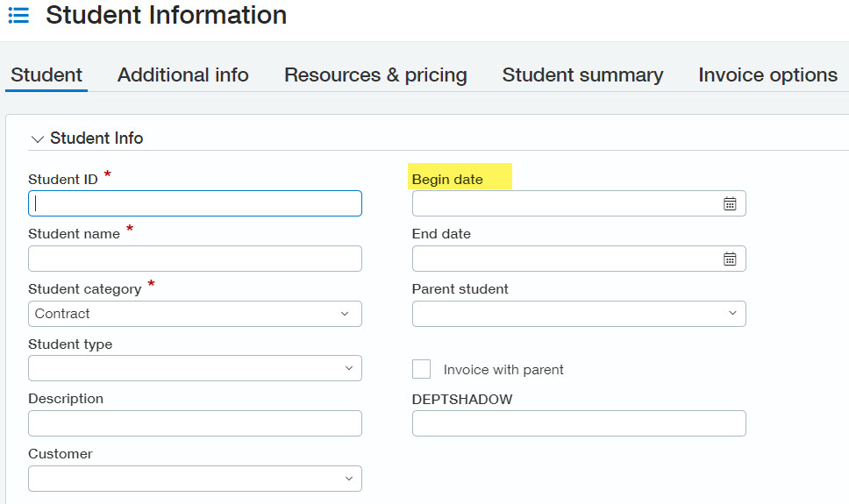Expand the Student category dropdown

pyautogui.click(x=344, y=314)
